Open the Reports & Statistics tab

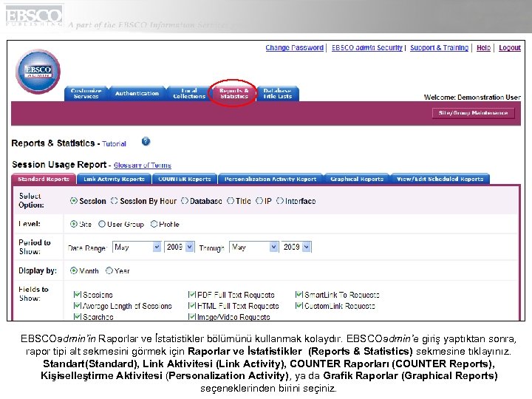(x=233, y=93)
